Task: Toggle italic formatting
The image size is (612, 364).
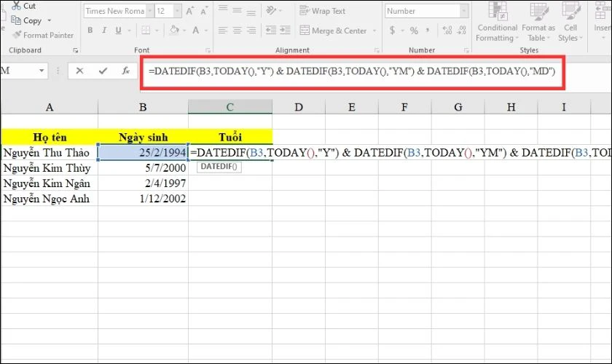Action: [104, 30]
